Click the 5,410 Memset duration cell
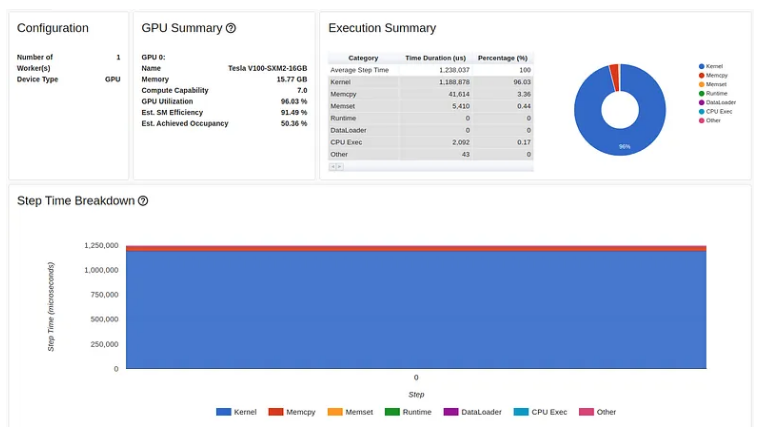The image size is (762, 440). [435, 106]
